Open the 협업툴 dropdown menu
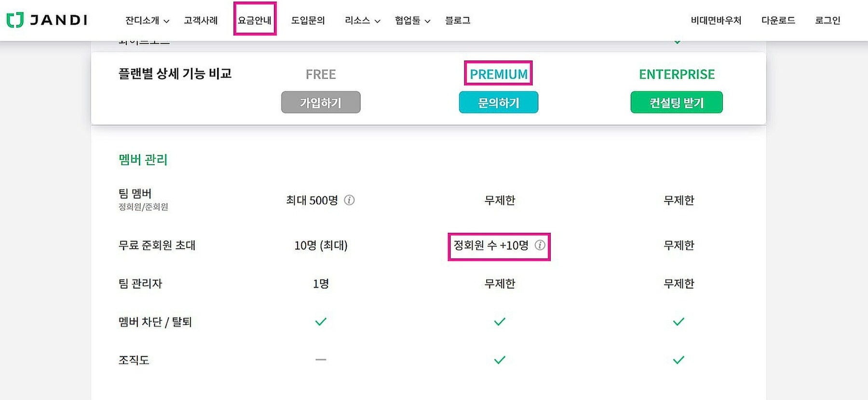Viewport: 868px width, 400px height. point(412,20)
